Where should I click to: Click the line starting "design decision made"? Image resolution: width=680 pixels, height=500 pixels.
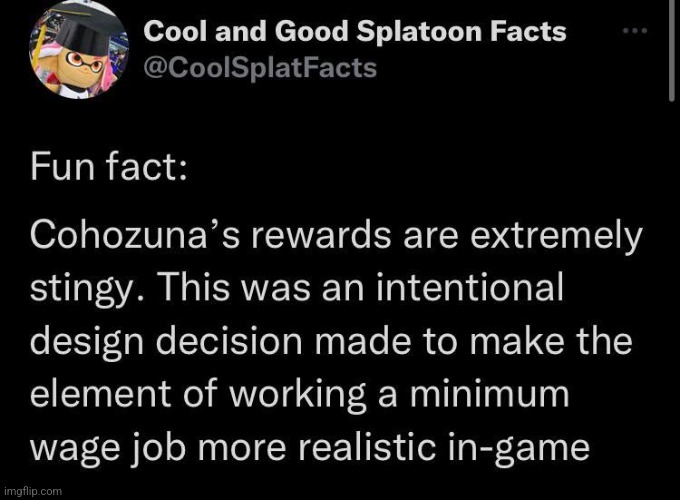[331, 341]
